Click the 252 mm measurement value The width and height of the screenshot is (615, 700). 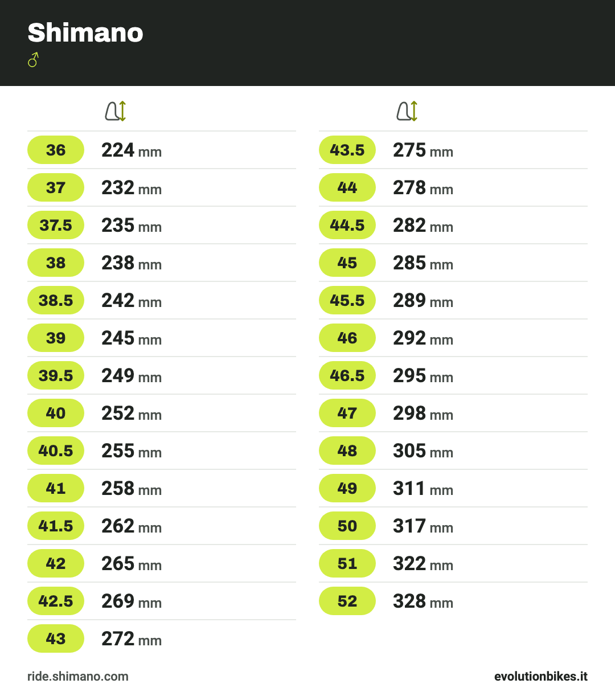132,414
